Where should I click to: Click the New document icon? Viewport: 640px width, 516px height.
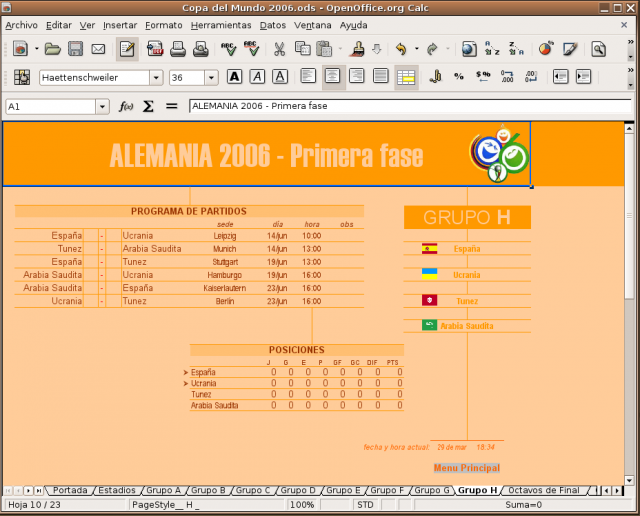(x=20, y=49)
